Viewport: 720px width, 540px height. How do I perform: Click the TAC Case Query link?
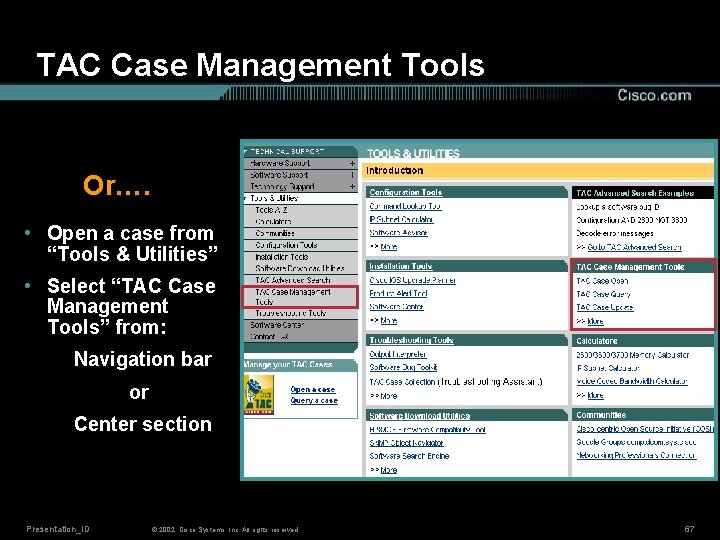[603, 294]
